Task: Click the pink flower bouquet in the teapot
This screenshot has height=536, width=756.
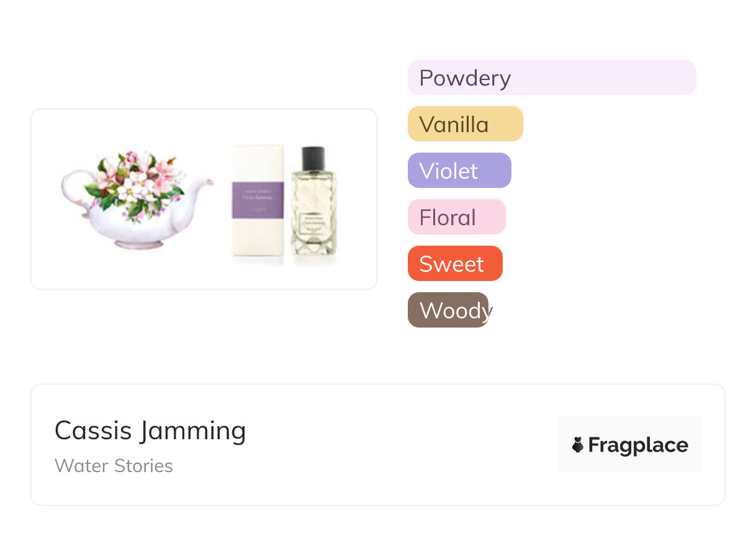Action: point(138,177)
